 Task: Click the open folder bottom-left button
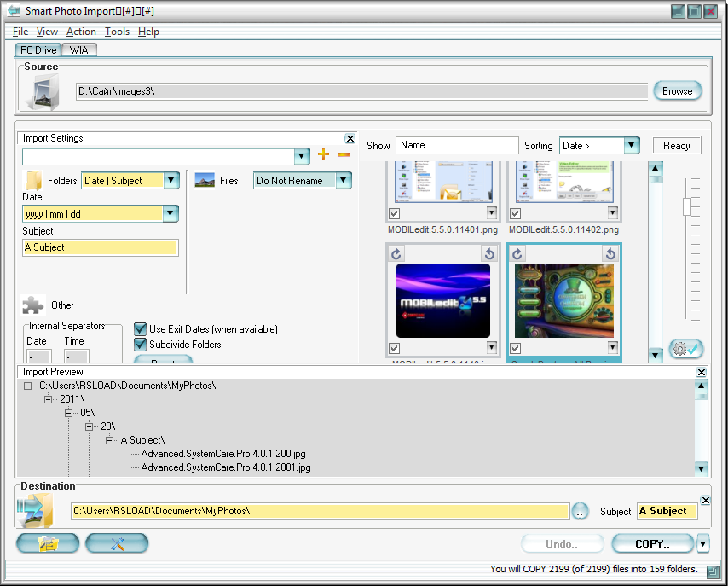[x=48, y=543]
